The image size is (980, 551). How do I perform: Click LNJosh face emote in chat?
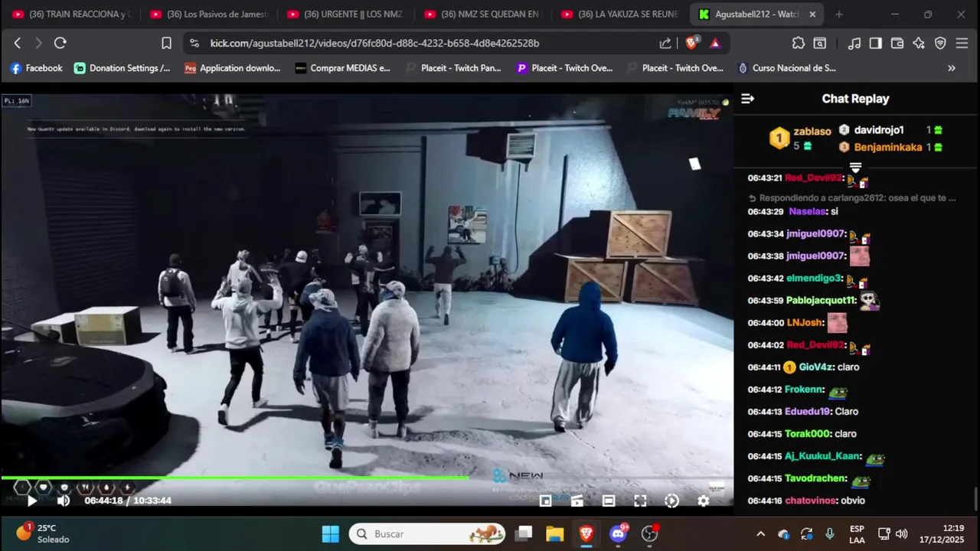click(x=838, y=323)
